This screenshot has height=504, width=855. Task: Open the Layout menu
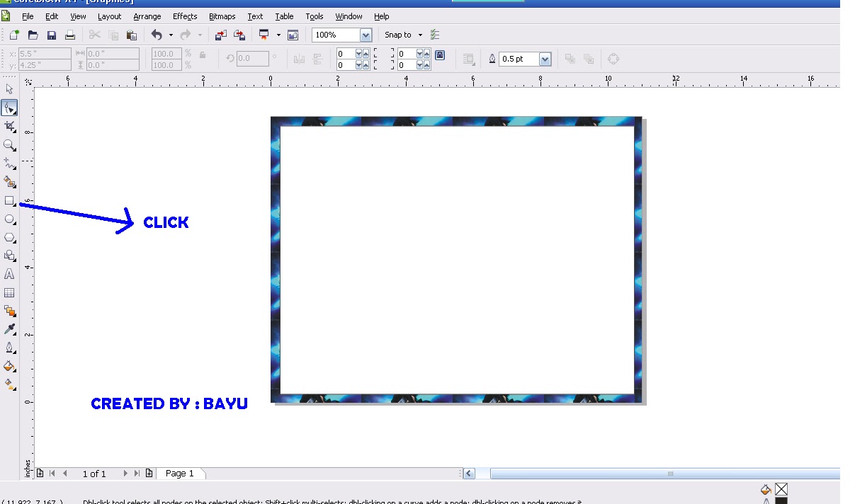click(x=110, y=16)
